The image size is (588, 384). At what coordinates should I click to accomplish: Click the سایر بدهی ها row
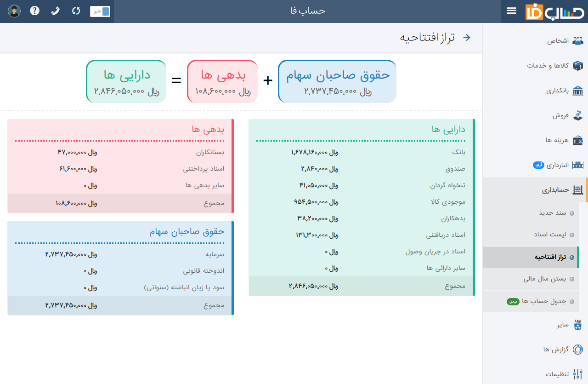(x=119, y=185)
